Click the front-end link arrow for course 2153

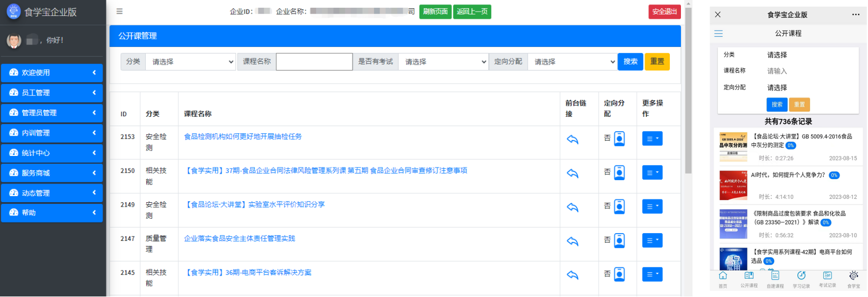click(x=572, y=139)
